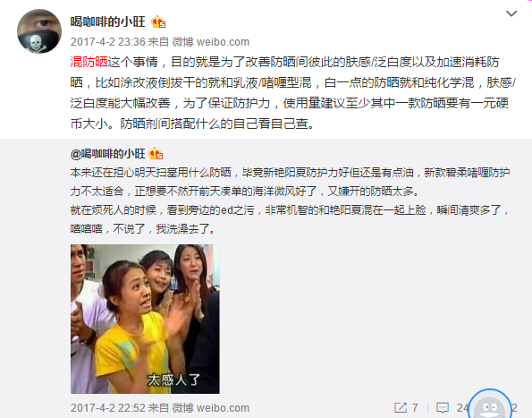Click the repost arrow icon

point(401,407)
